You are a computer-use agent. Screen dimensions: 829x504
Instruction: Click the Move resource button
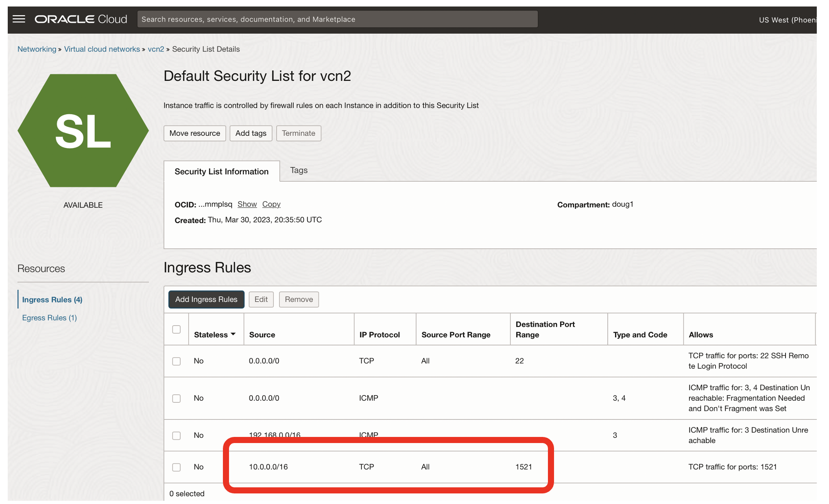pyautogui.click(x=194, y=133)
